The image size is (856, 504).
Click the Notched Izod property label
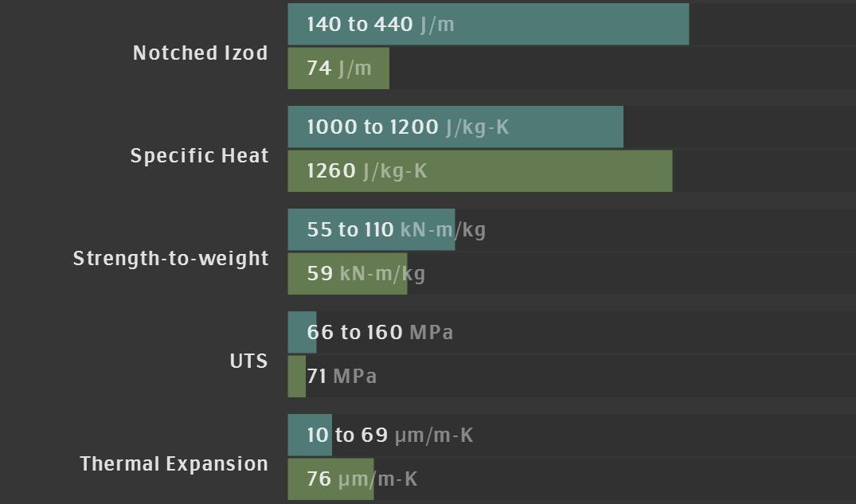tap(200, 53)
